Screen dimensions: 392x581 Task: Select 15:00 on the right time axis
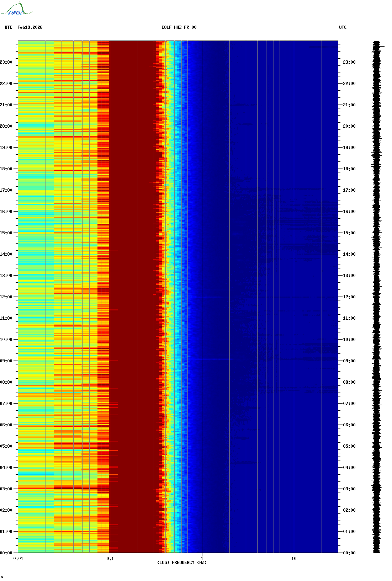[x=349, y=233]
